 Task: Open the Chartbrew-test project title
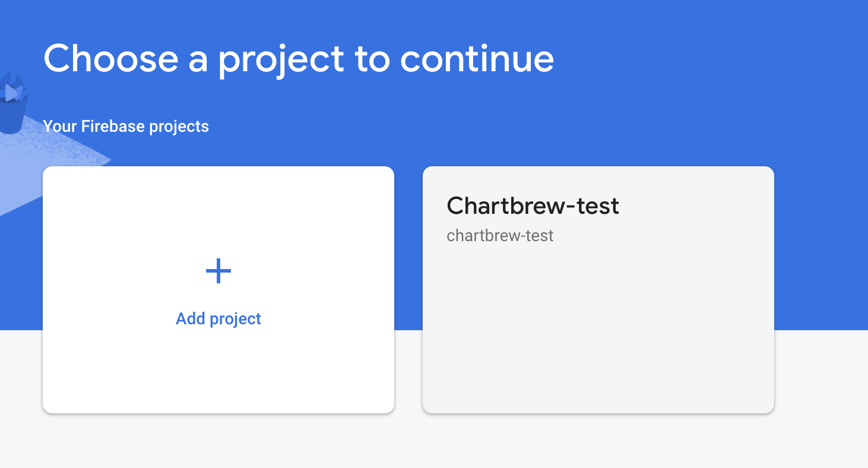[533, 206]
